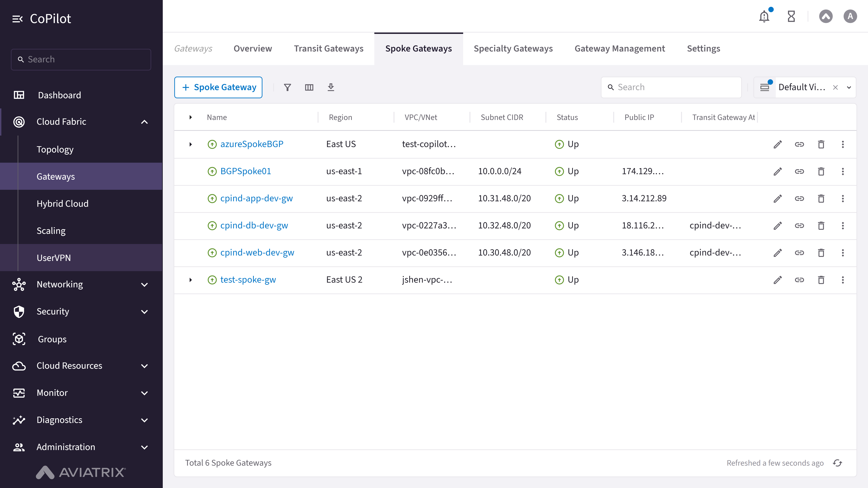Screen dimensions: 868x488
Task: Open the cpind-app-dev-gw gateway link
Action: 257,198
